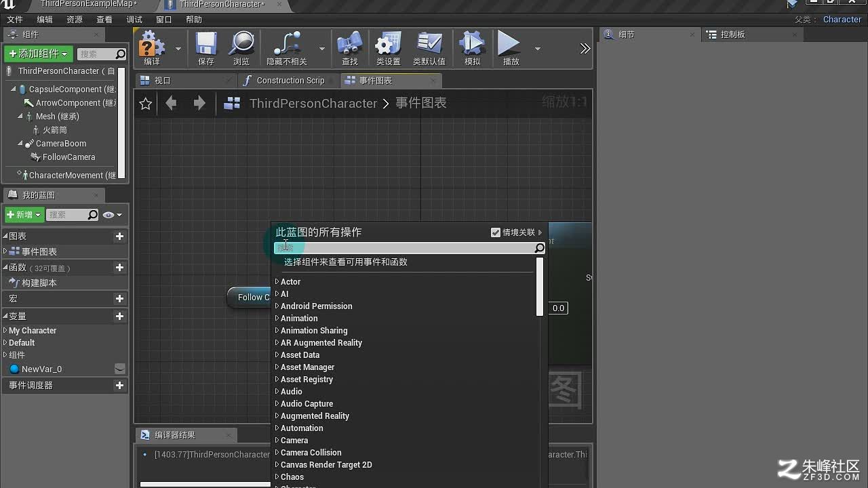The image size is (868, 488).
Task: Navigate forward with right arrow icon
Action: pos(199,103)
